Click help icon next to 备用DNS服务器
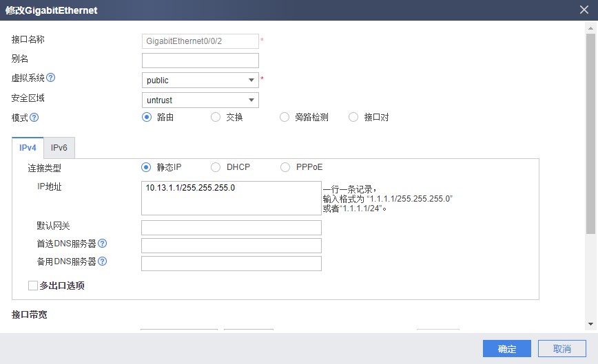 coord(102,261)
